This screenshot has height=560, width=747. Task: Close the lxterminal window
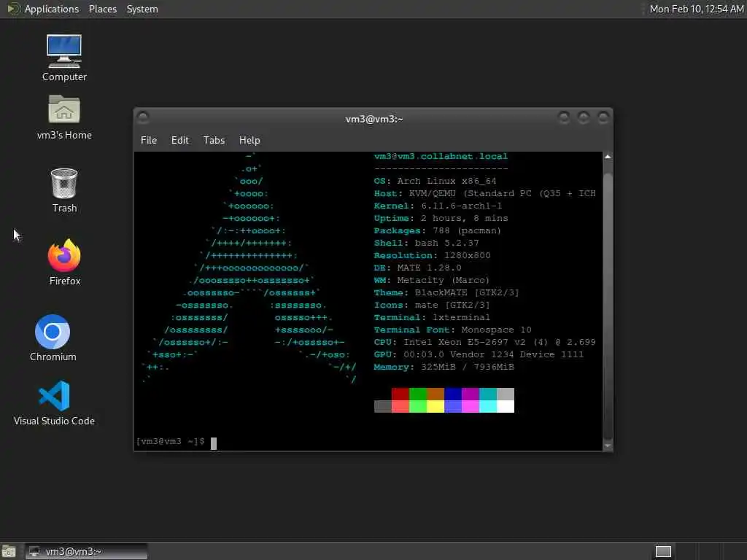(x=603, y=117)
